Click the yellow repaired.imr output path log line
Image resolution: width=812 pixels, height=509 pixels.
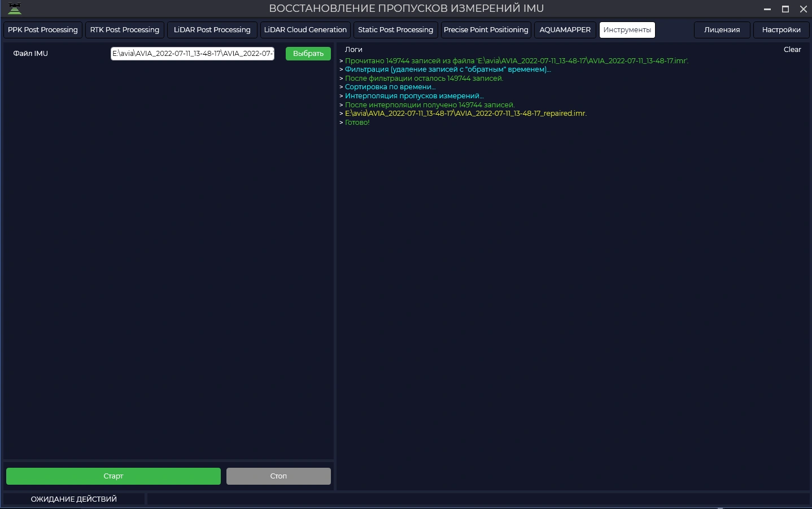(x=465, y=114)
